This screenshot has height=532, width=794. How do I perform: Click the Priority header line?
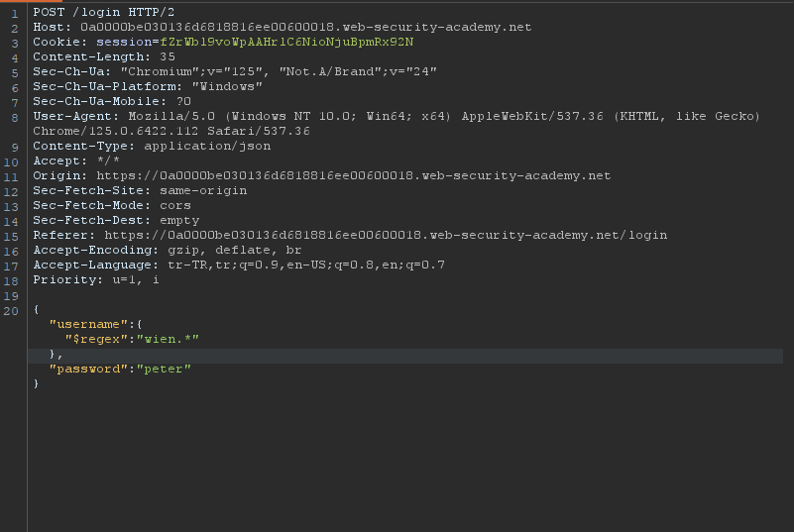[96, 279]
